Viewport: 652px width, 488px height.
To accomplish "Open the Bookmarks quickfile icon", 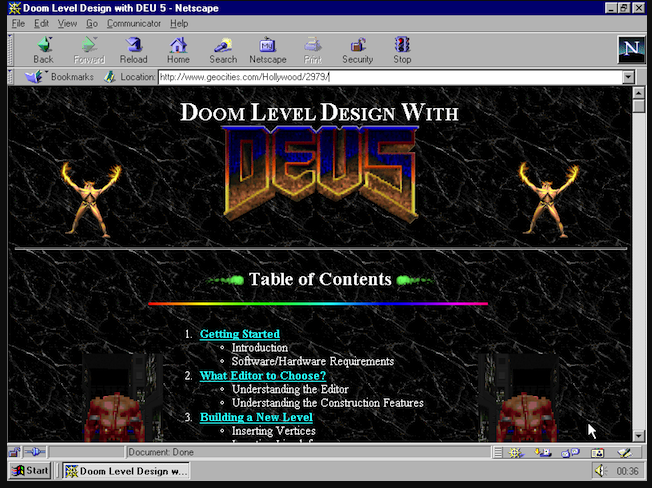I will (x=34, y=77).
